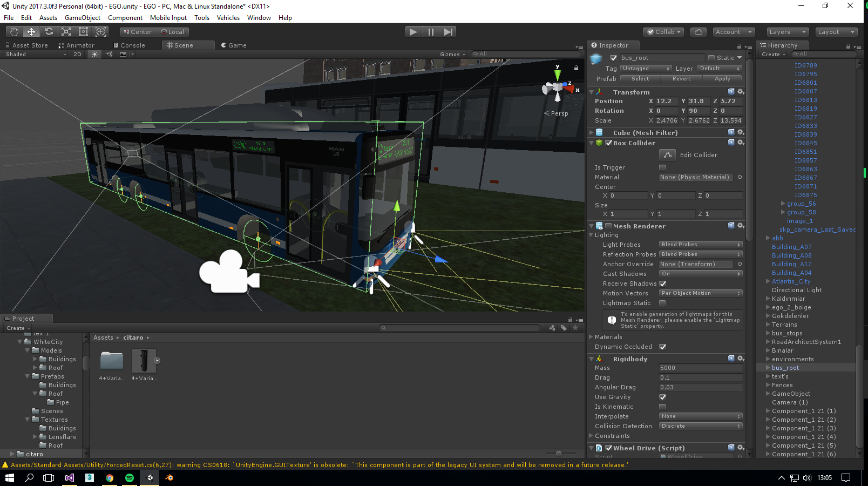This screenshot has width=868, height=486.
Task: Open Visual Studio from taskbar
Action: [x=70, y=478]
